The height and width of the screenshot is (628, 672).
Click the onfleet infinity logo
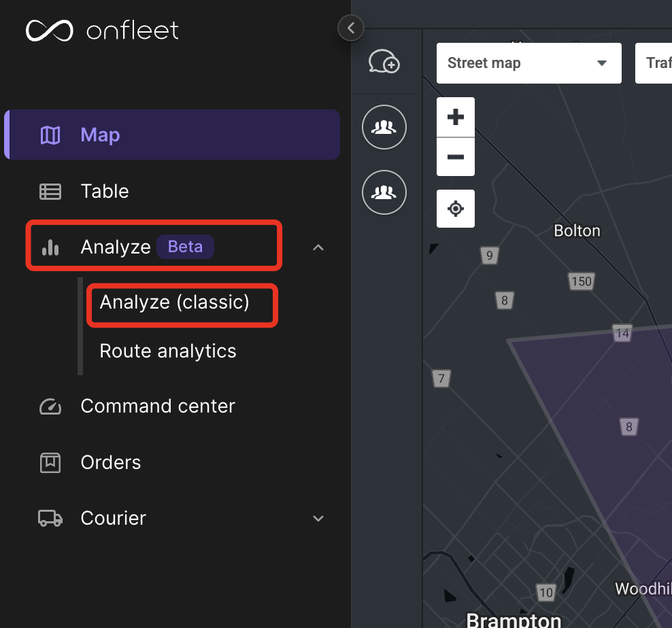[x=49, y=31]
